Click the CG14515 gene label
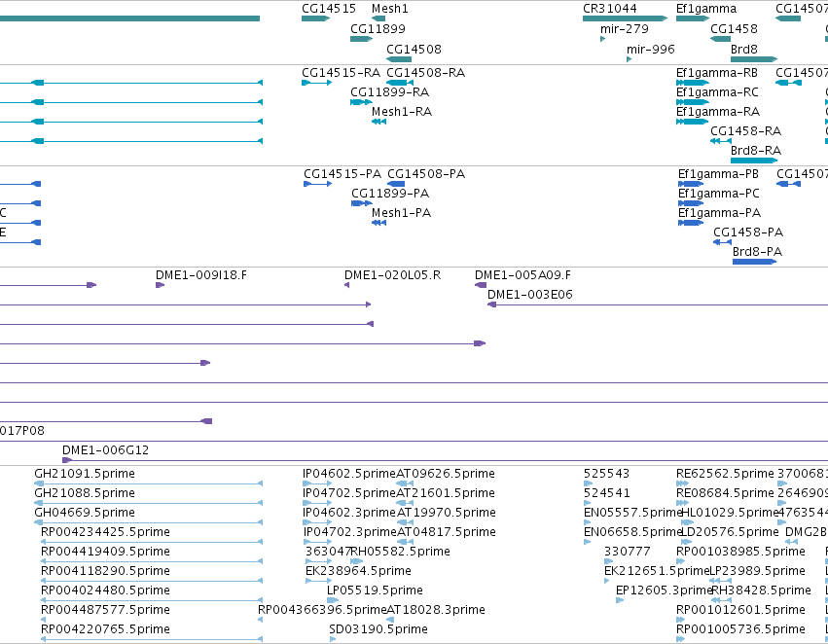Viewport: 828px width, 644px height. click(x=329, y=9)
